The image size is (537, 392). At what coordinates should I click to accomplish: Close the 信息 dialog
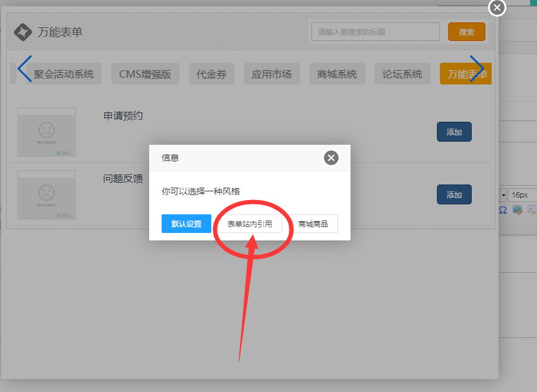tap(331, 158)
